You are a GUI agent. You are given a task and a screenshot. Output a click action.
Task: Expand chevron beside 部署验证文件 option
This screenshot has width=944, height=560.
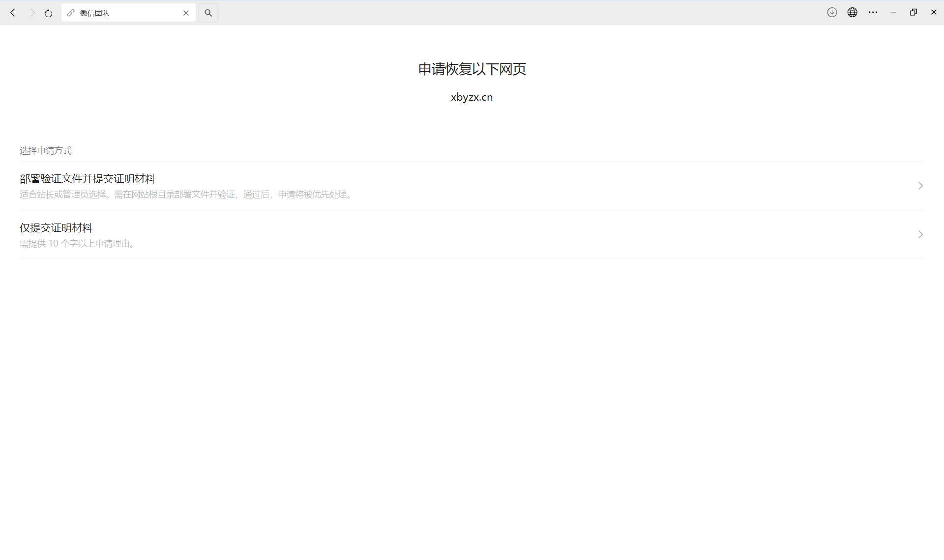click(920, 186)
